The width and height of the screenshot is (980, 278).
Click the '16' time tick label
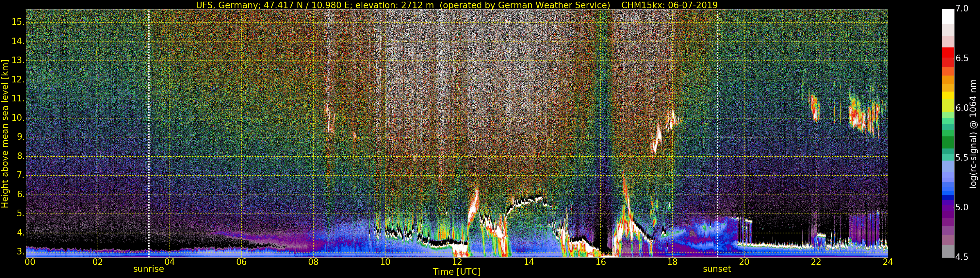(600, 262)
